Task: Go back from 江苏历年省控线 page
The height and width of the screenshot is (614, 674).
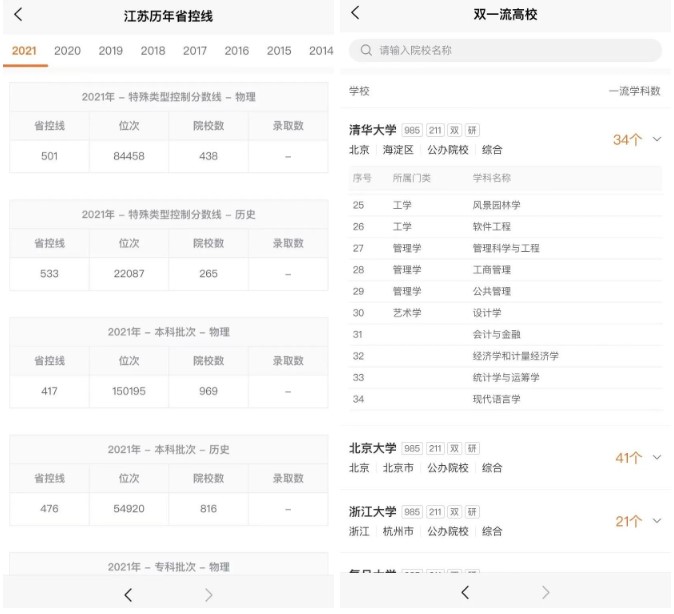Action: (18, 15)
